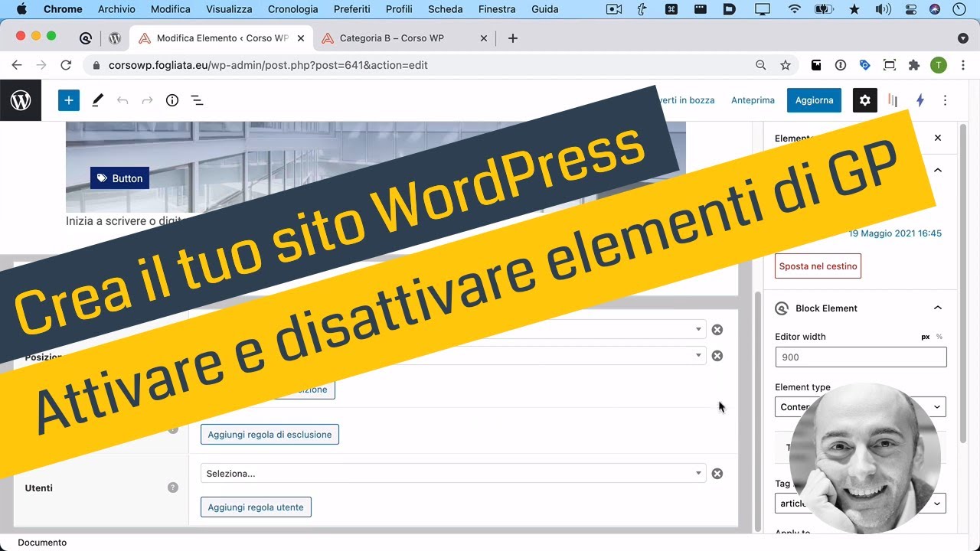Set Editor width unit to px

pyautogui.click(x=925, y=337)
